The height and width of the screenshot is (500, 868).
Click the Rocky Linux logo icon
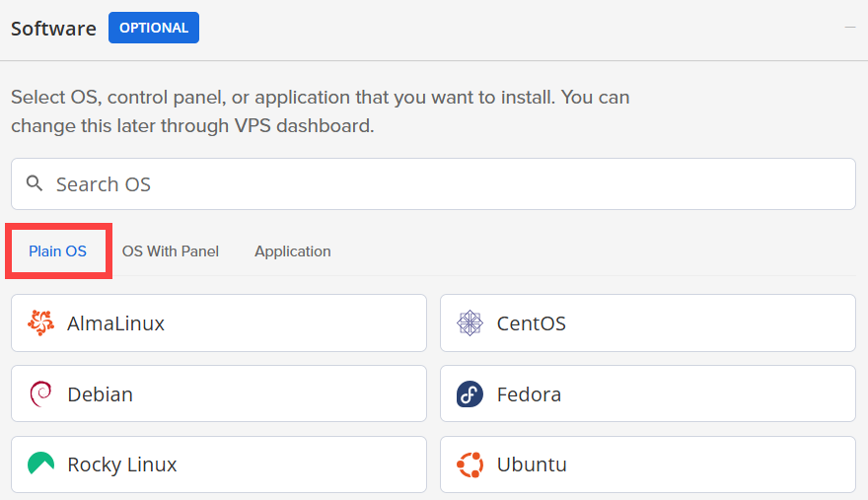(41, 464)
